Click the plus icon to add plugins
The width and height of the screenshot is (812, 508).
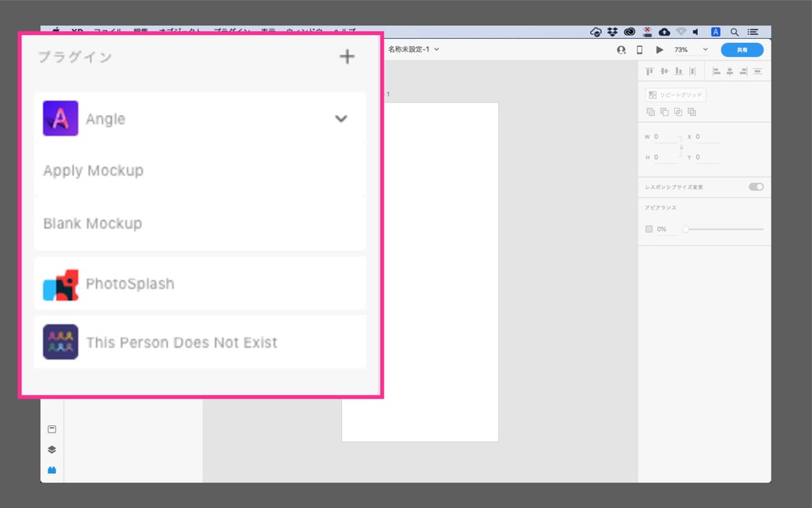[347, 56]
